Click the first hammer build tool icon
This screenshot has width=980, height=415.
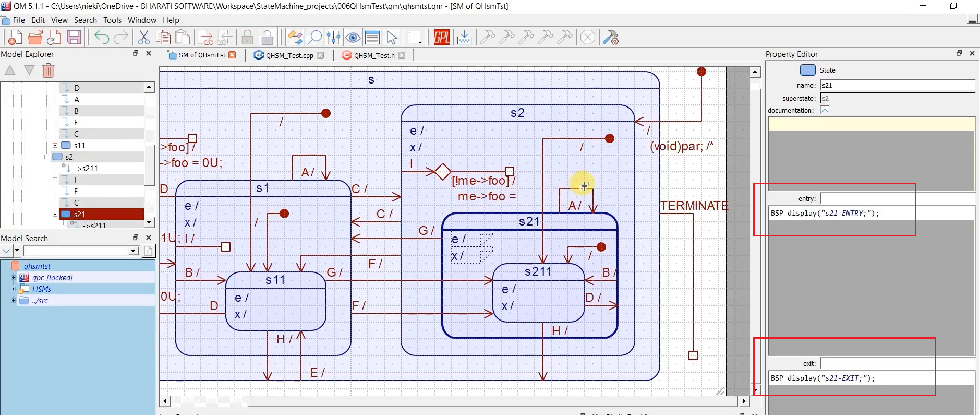[488, 37]
